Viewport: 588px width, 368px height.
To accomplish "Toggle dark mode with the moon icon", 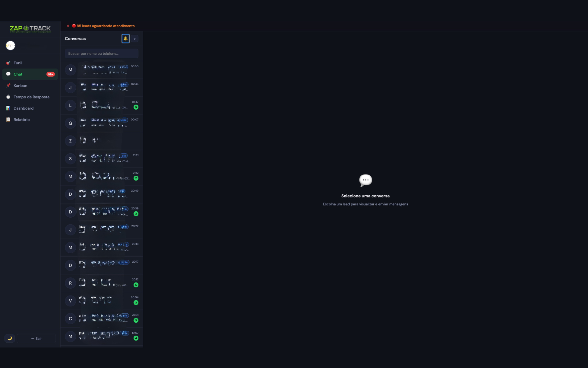I will (10, 338).
